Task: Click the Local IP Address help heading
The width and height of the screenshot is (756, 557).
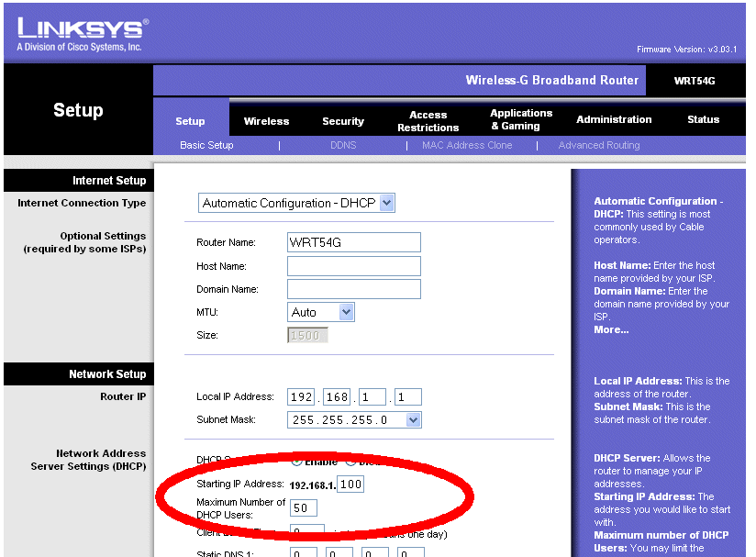Action: coord(638,381)
